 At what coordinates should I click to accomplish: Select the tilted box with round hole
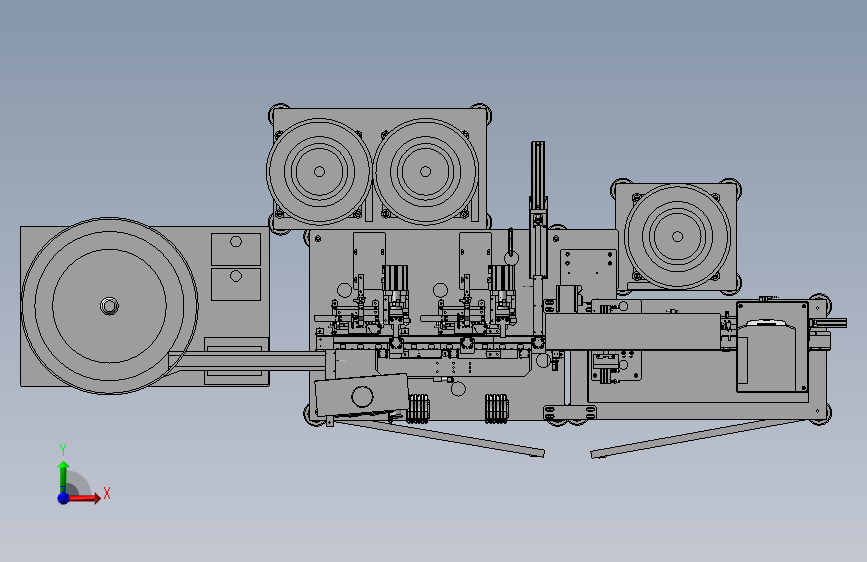coord(362,396)
